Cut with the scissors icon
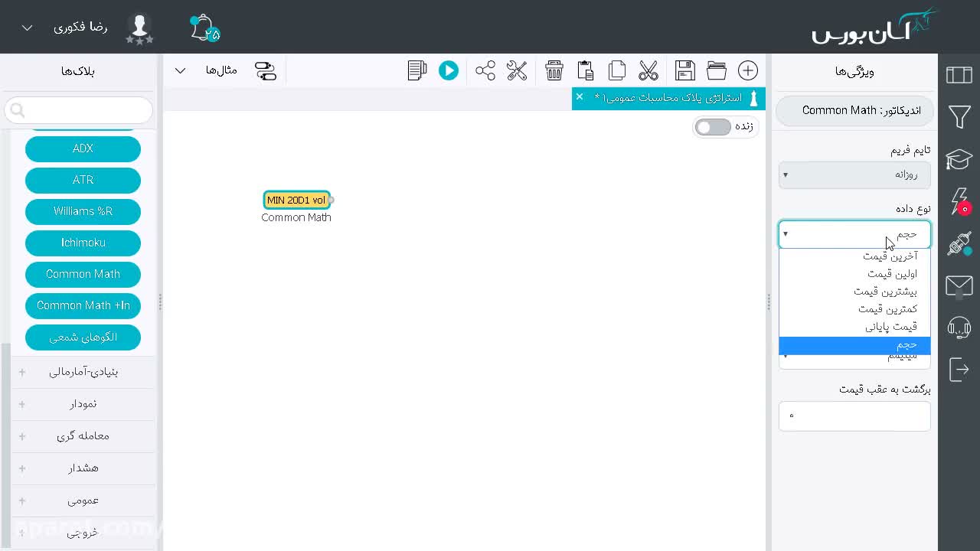 tap(648, 70)
